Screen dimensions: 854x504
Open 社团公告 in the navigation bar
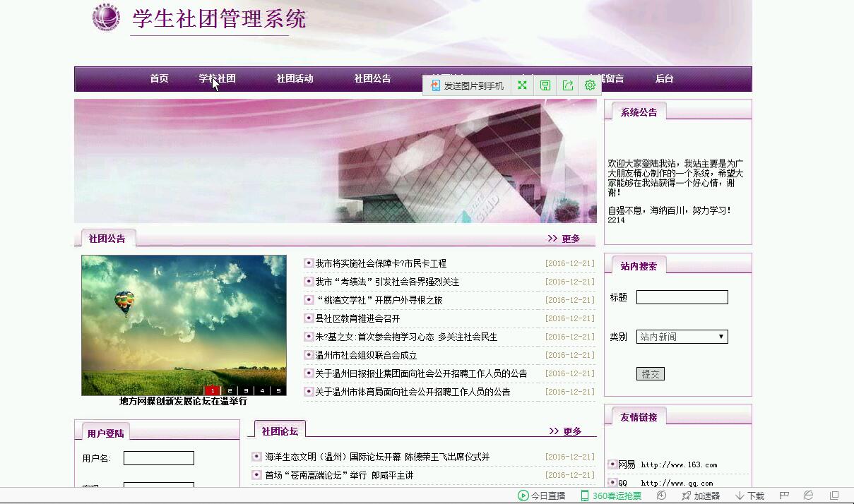pos(372,79)
